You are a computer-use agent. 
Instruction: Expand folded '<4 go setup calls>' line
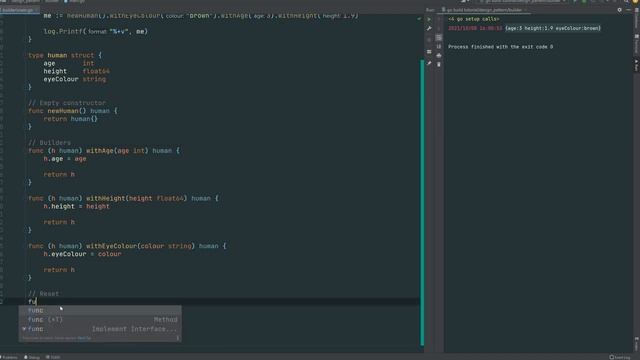pos(473,19)
